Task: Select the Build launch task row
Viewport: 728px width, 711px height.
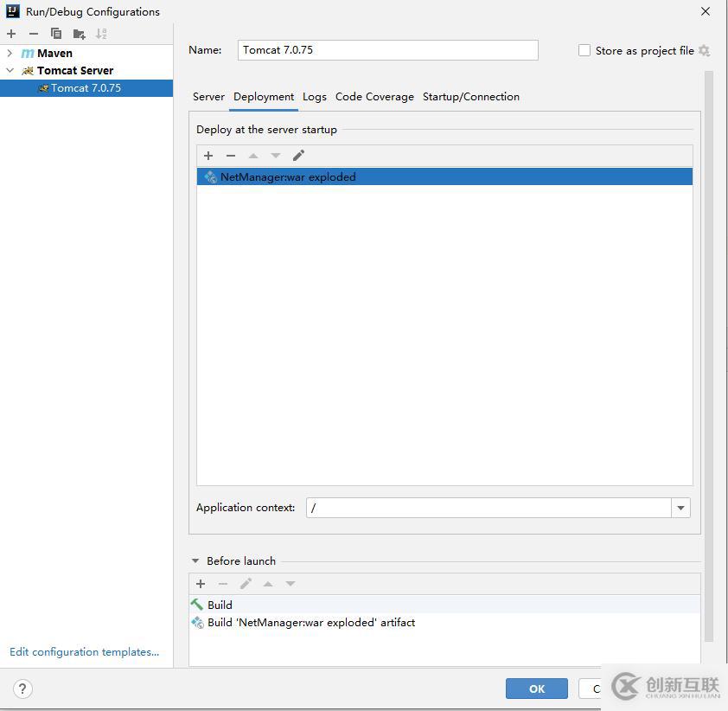Action: 444,605
